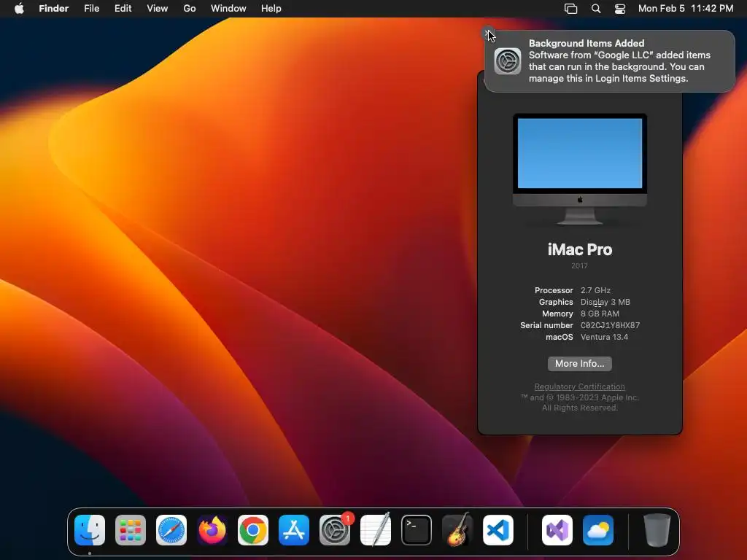This screenshot has width=747, height=560.
Task: Open the View menu
Action: point(158,9)
